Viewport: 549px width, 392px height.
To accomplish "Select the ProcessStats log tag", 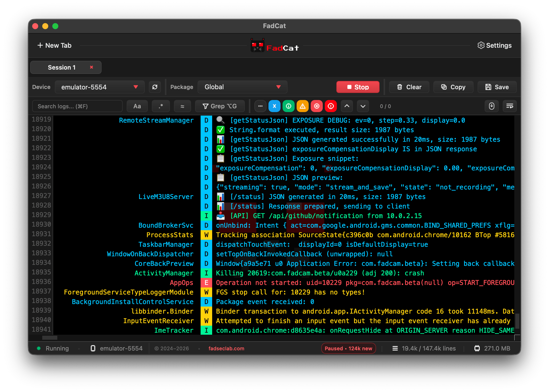I will (170, 235).
